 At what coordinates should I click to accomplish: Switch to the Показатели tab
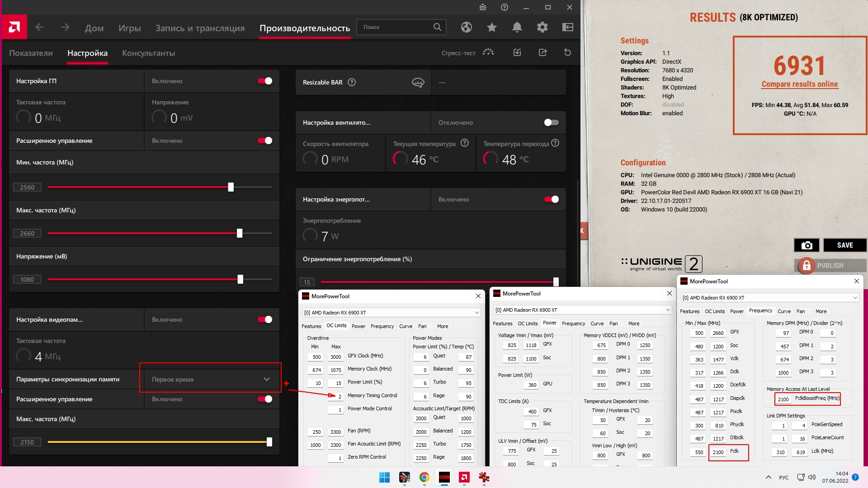point(31,53)
